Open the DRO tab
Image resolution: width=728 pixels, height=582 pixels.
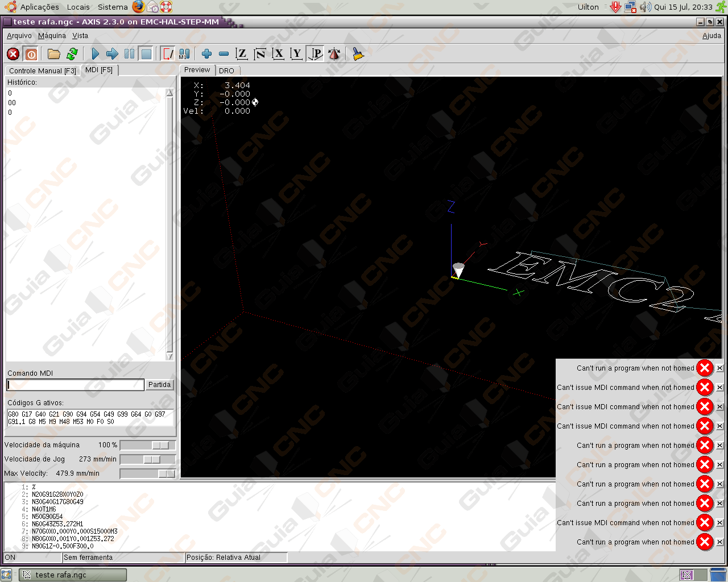click(226, 71)
